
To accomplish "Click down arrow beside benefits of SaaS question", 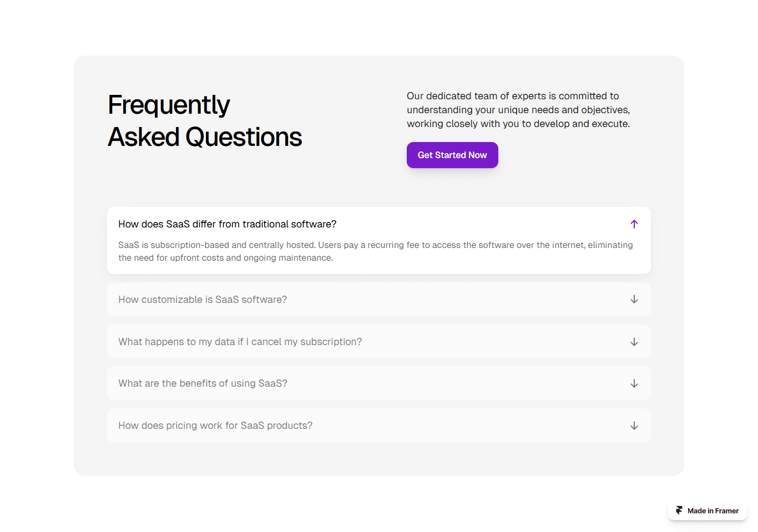I will point(634,383).
